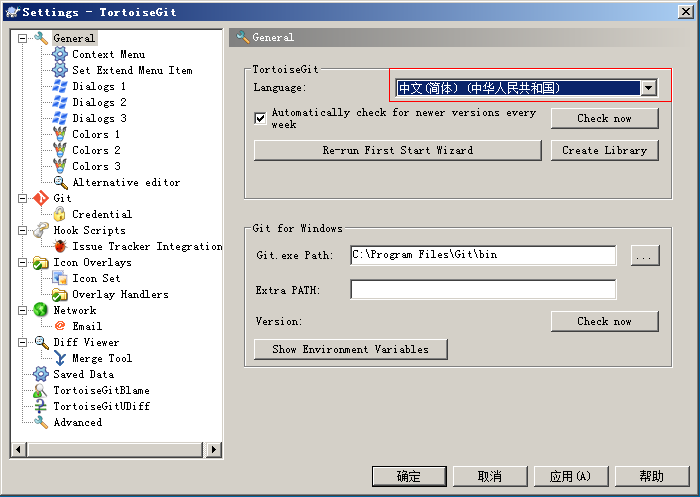Confirm settings with the 确定 button

click(409, 476)
